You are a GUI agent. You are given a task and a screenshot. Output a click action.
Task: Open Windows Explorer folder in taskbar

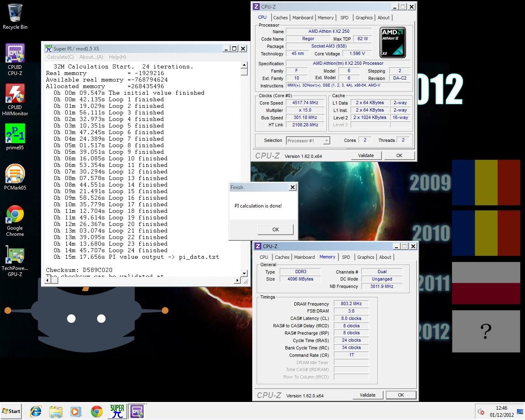[56, 411]
